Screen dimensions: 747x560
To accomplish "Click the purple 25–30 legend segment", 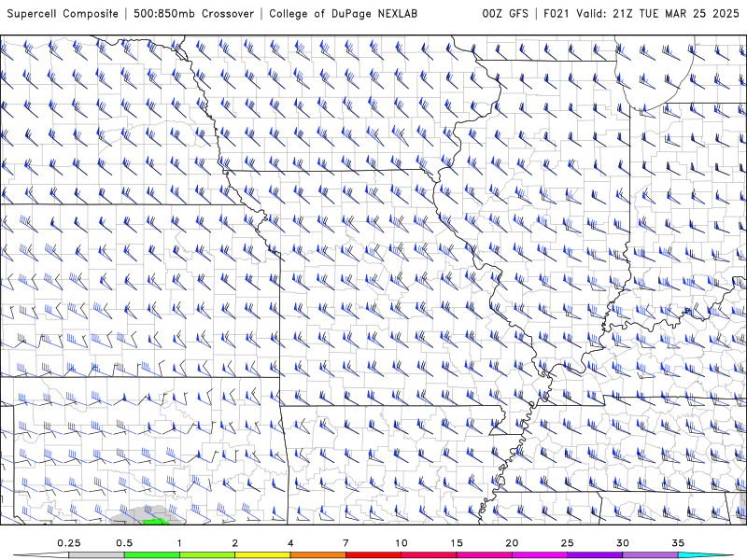I will 595,555.
